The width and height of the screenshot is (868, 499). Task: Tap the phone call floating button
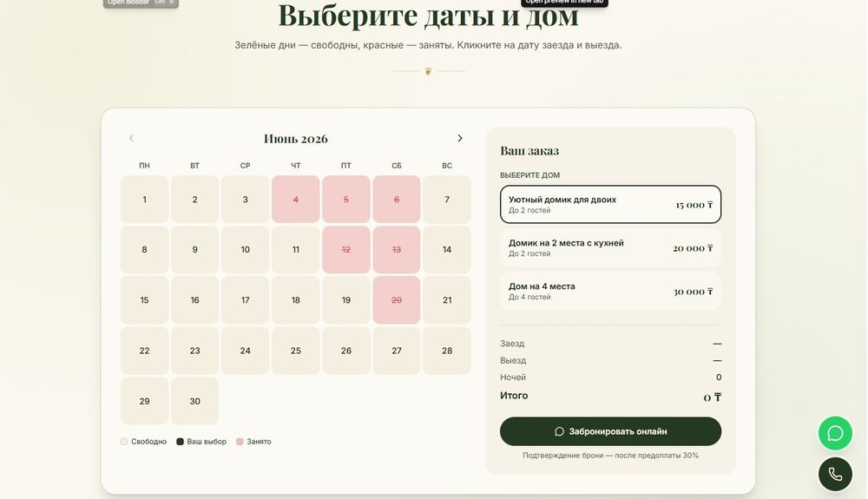(x=835, y=474)
